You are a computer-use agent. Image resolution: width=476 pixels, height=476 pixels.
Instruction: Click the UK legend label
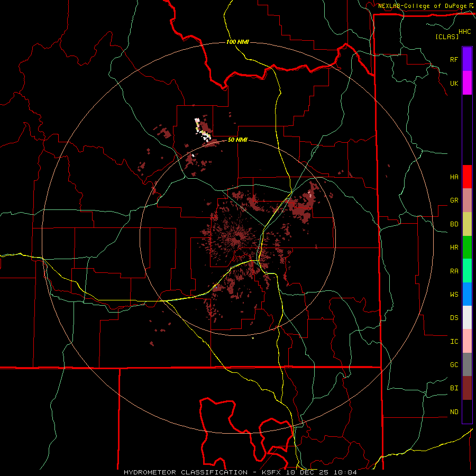(x=454, y=83)
